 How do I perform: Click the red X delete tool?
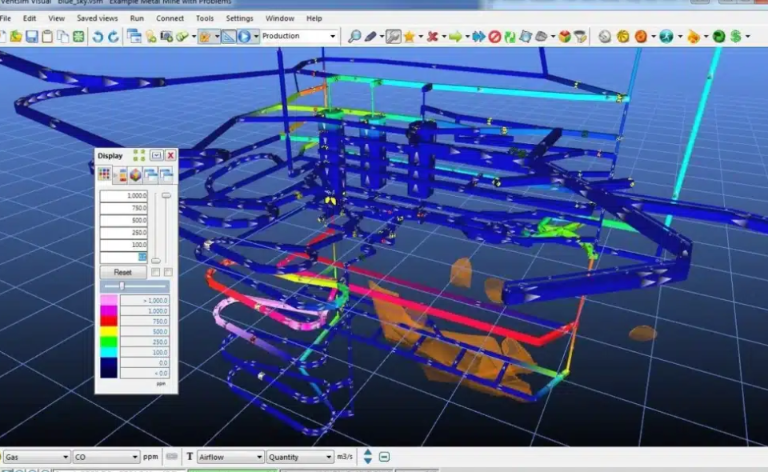432,37
